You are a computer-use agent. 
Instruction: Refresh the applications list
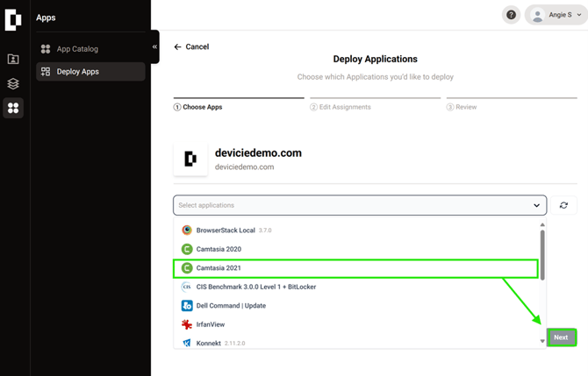[563, 205]
